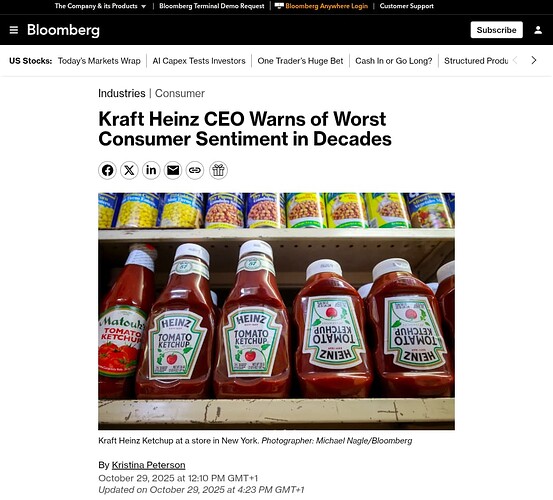
Task: Open Today's Markets Wrap link
Action: pos(99,61)
